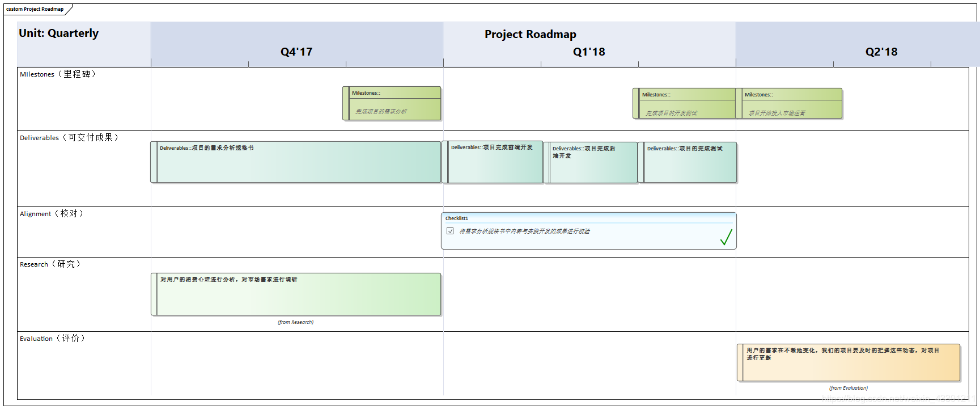Select milestone box 完成项目的开发测试
The image size is (980, 409).
click(x=684, y=103)
